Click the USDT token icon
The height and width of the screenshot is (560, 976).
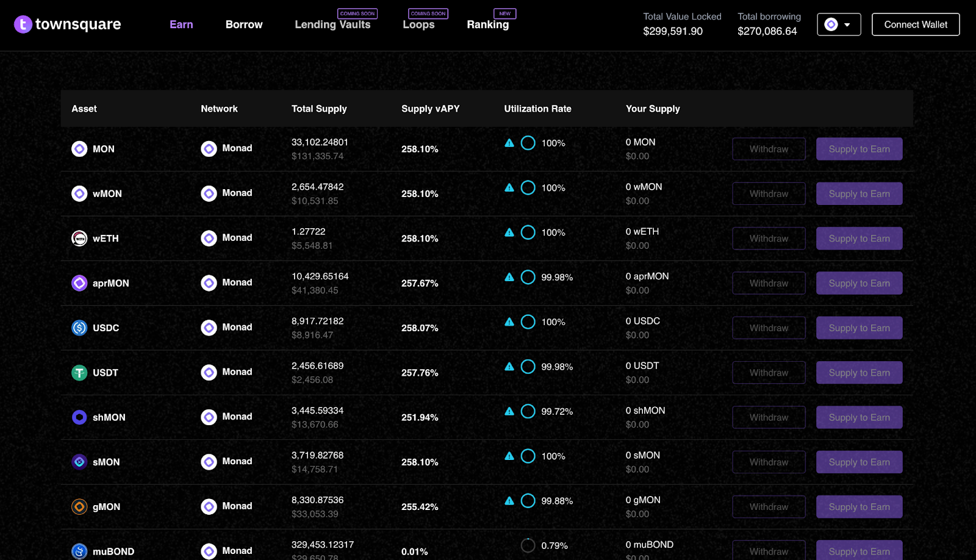[x=79, y=373]
